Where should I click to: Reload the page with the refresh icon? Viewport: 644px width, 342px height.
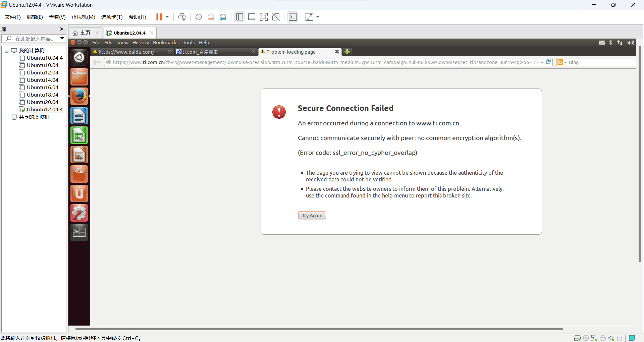click(548, 62)
